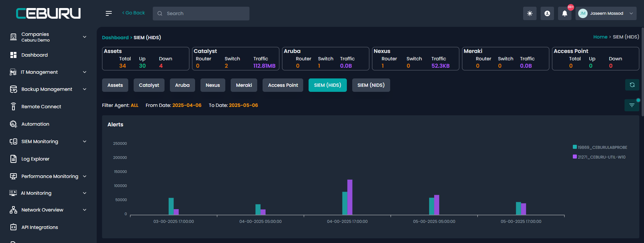
Task: Click the Assets Total count 34
Action: (x=123, y=66)
